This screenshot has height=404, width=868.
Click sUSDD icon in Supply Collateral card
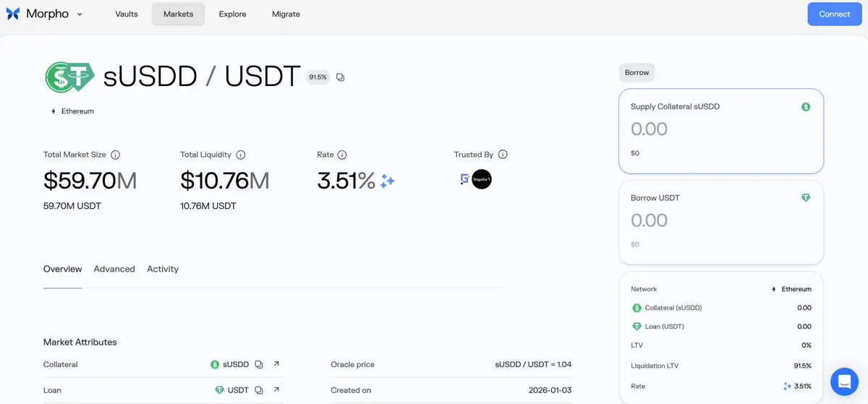coord(806,107)
